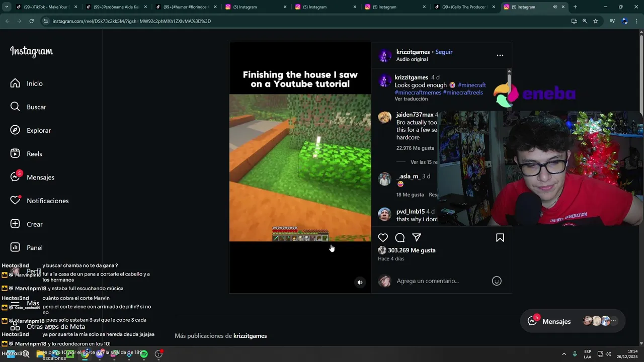
Task: Expand the floating Mensajes widget options
Action: pos(613,321)
